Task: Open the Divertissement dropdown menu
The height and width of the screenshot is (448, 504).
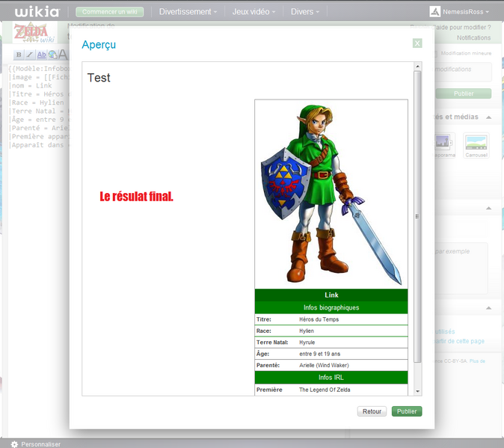Action: tap(188, 12)
